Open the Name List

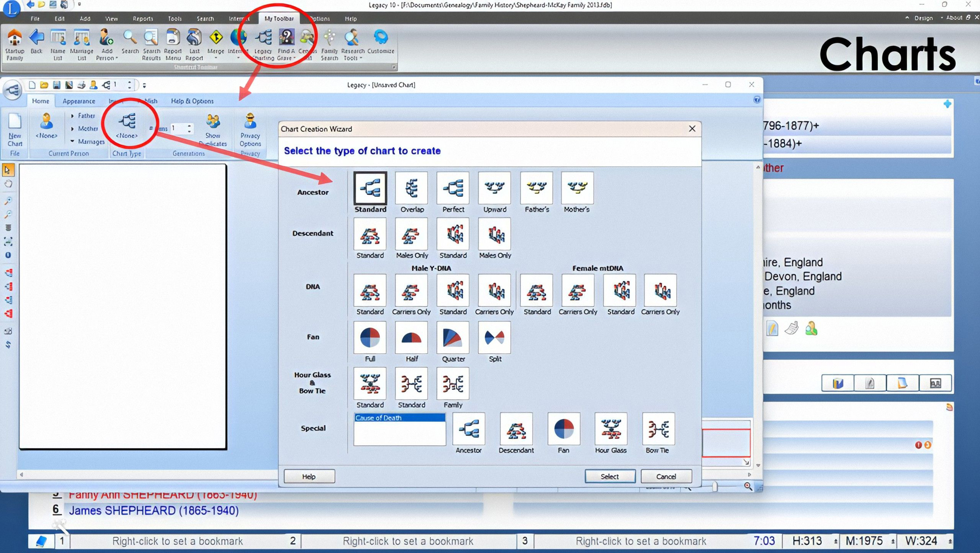coord(58,44)
